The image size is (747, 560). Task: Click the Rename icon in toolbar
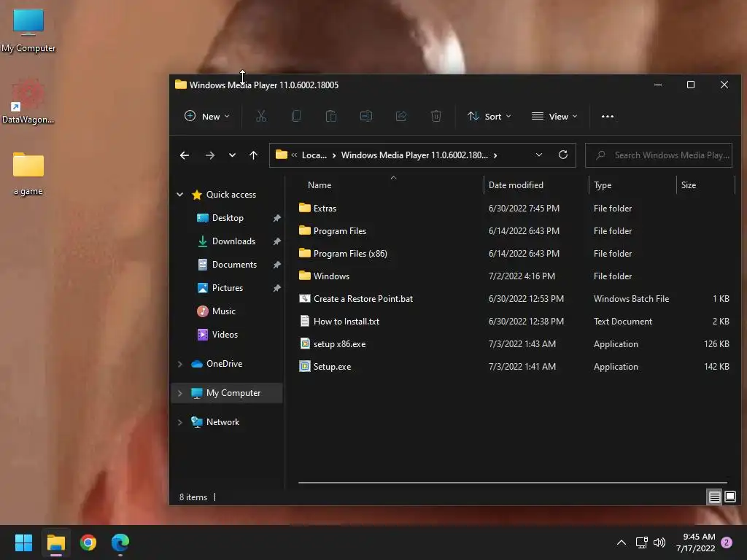tap(366, 116)
